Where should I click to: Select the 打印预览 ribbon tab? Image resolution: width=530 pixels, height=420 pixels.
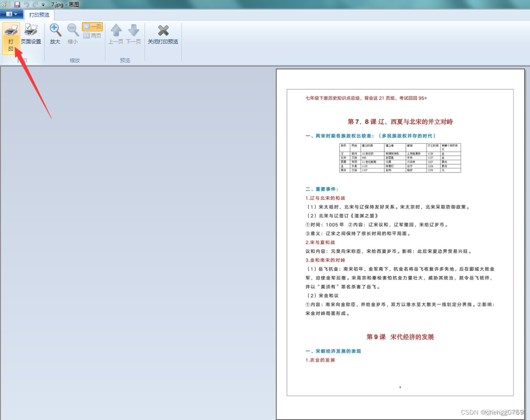(39, 15)
